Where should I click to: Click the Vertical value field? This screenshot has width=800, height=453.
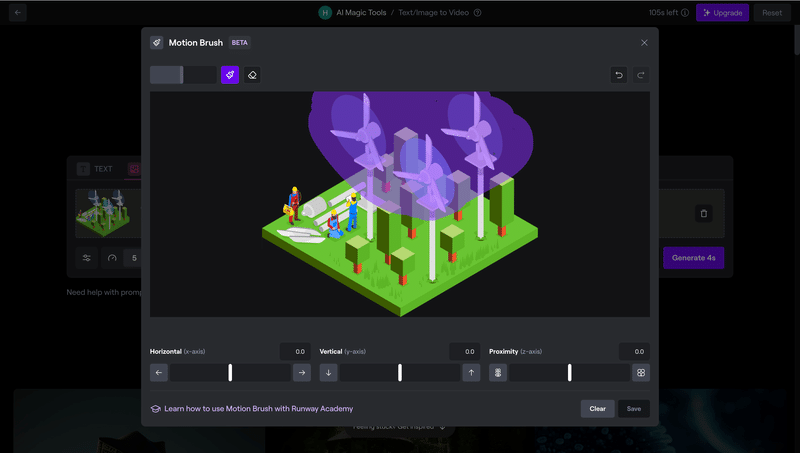pyautogui.click(x=465, y=351)
